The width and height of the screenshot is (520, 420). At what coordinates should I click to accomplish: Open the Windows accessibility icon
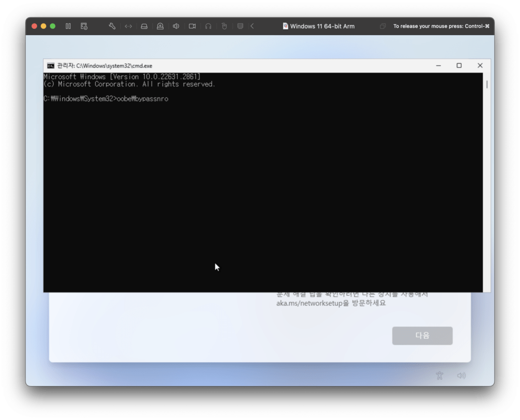[x=440, y=376]
